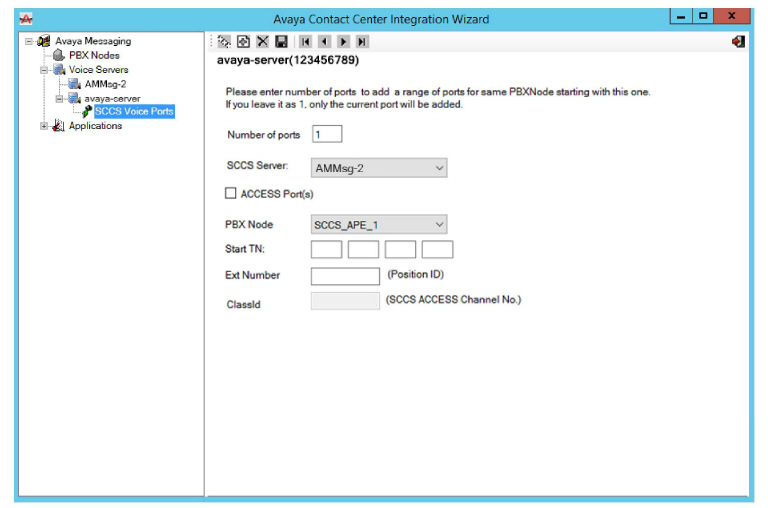
Task: Click the Number of ports label
Action: 264,135
